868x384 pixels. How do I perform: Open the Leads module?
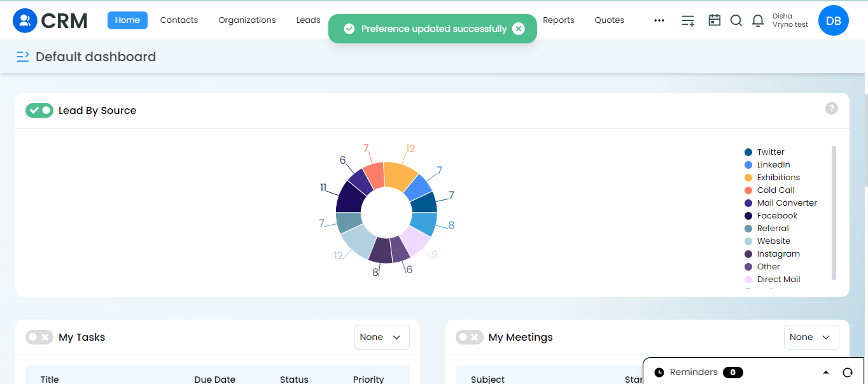[308, 20]
